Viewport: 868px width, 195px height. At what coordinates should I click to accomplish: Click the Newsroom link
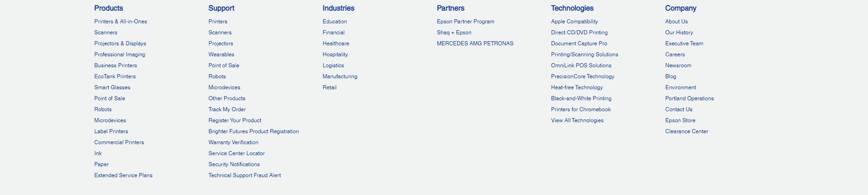click(678, 65)
